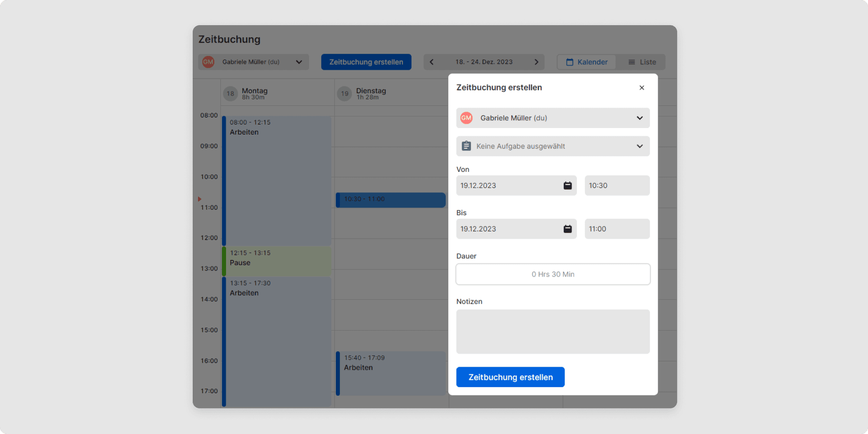868x434 pixels.
Task: Click the Von time field 10:30
Action: pos(617,185)
